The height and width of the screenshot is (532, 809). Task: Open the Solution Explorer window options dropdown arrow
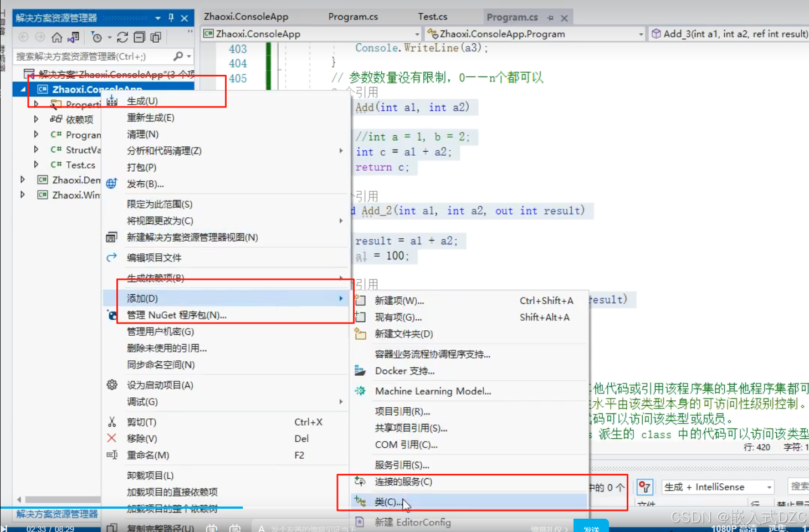[158, 18]
